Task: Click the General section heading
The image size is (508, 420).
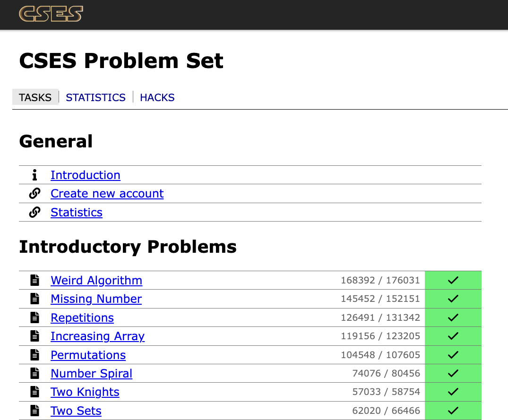Action: (x=56, y=142)
